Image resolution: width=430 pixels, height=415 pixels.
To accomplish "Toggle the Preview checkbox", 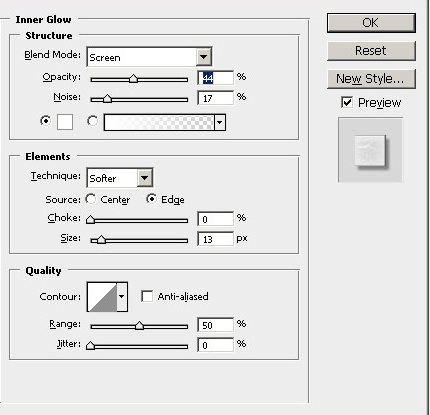I will [347, 102].
